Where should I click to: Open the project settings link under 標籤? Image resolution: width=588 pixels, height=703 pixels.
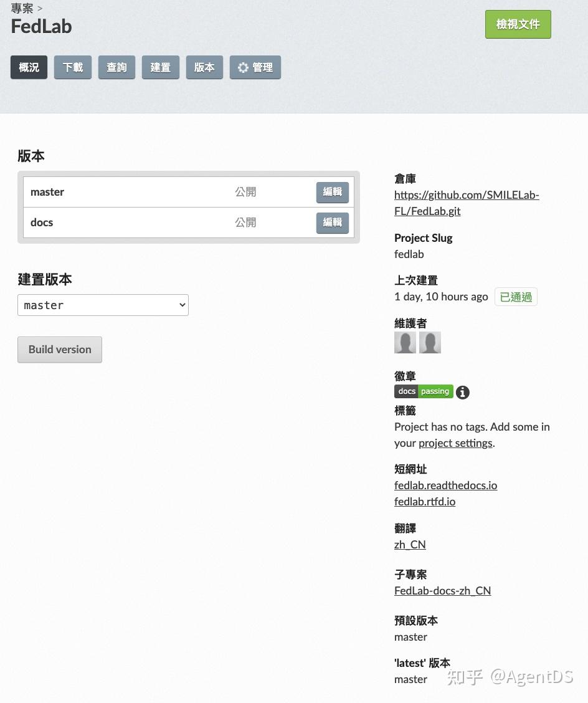point(455,442)
